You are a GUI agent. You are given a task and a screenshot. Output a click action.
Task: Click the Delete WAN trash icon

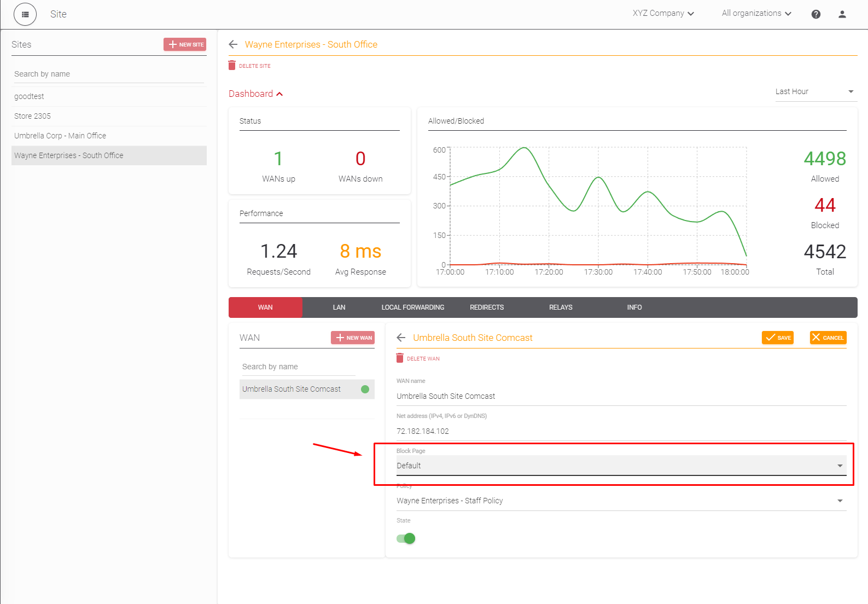point(400,358)
